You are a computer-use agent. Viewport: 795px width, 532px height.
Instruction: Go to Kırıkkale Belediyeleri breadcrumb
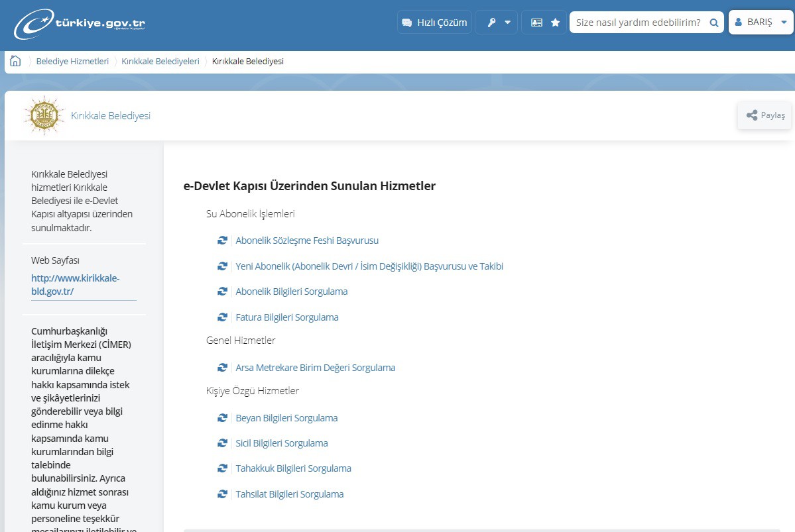coord(160,62)
